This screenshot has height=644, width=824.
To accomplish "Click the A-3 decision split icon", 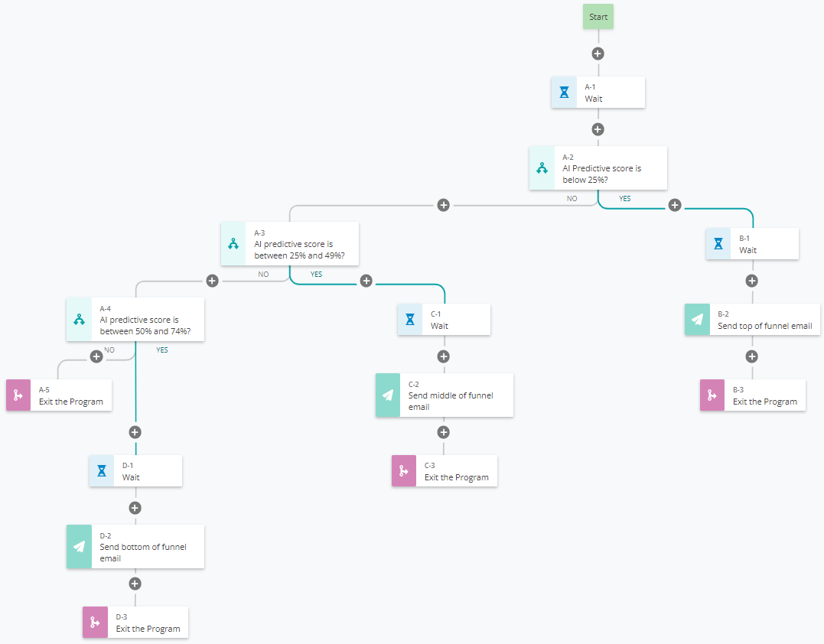I will tap(233, 244).
